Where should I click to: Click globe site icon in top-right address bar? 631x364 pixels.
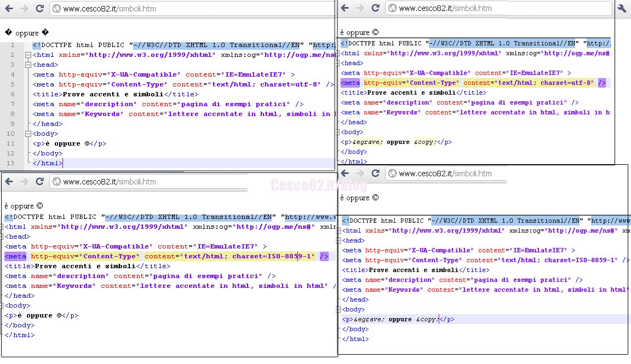click(392, 8)
